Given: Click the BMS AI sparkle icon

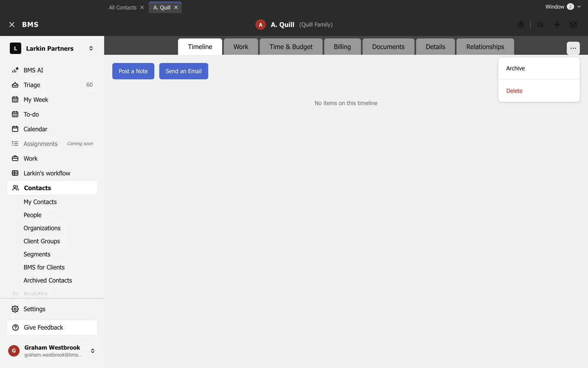Looking at the screenshot, I should [15, 70].
